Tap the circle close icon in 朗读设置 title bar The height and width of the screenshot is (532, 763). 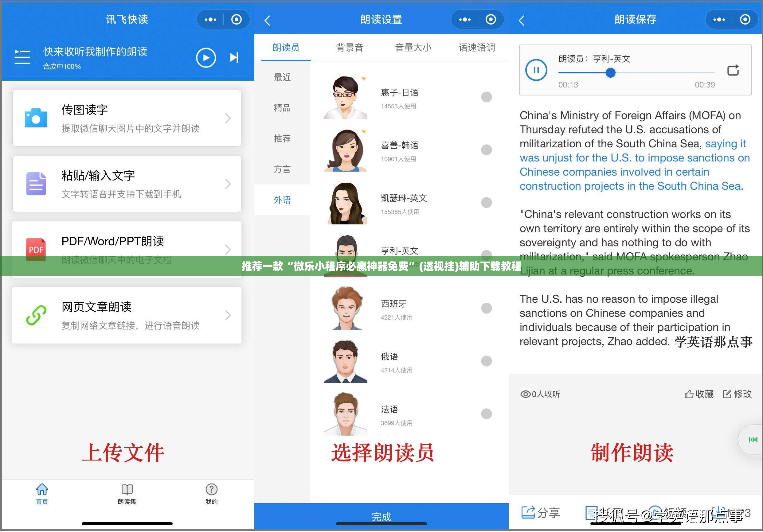click(x=491, y=20)
